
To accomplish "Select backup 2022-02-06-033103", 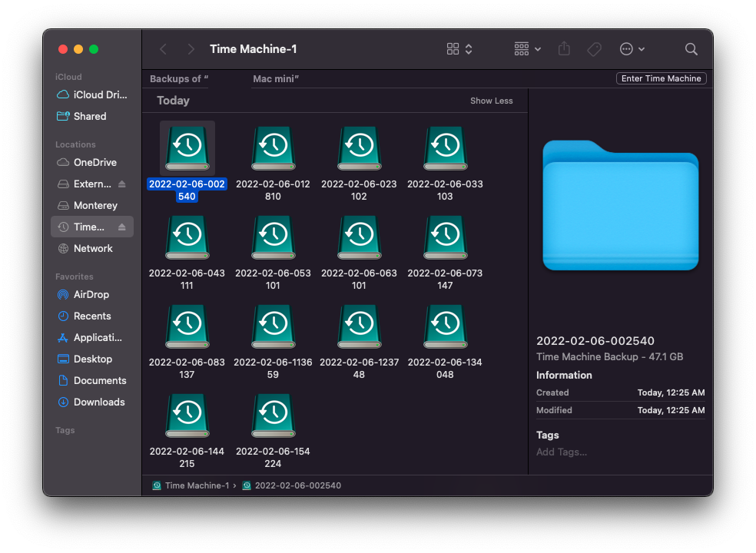I will click(445, 148).
